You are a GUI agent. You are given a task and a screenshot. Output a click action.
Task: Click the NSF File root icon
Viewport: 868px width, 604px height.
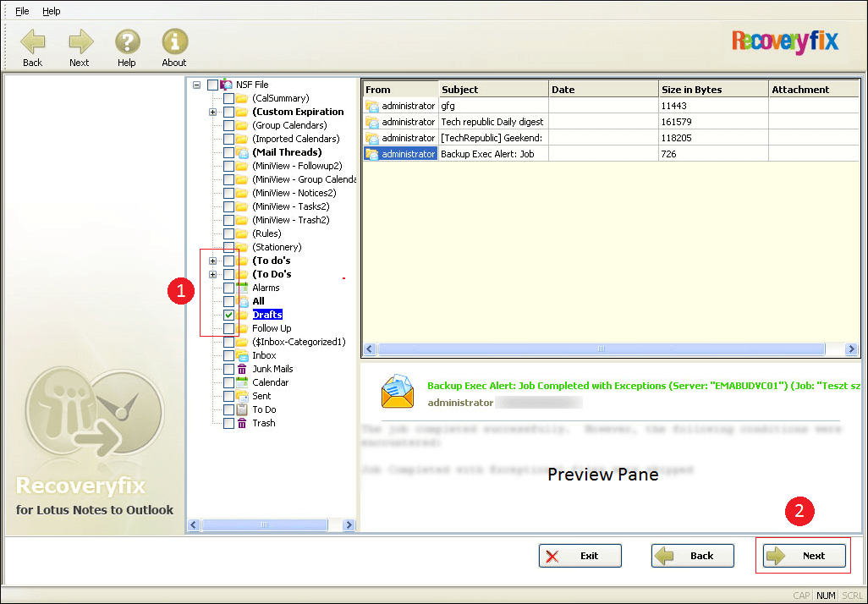tap(227, 85)
